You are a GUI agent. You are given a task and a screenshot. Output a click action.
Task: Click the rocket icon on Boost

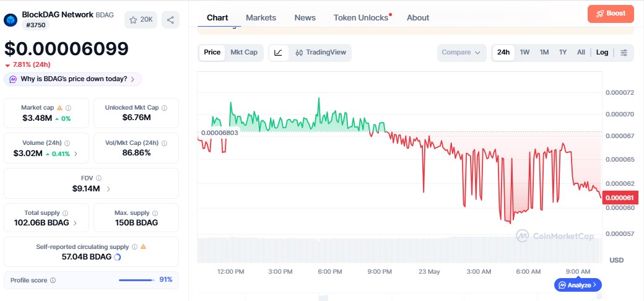pyautogui.click(x=599, y=14)
